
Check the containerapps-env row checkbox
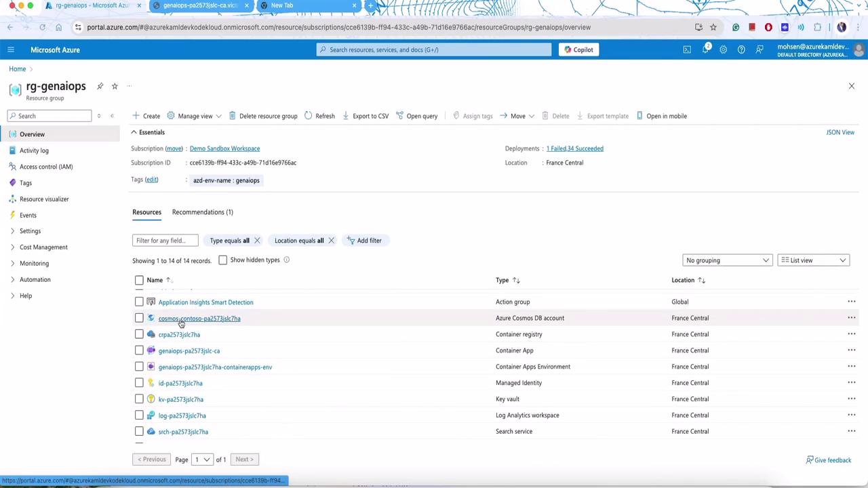coord(139,367)
